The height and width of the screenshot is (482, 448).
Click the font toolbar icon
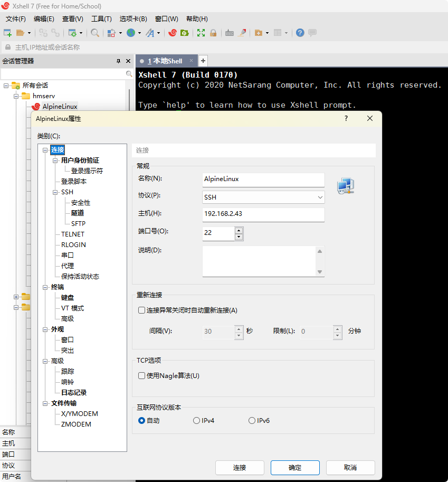click(150, 33)
